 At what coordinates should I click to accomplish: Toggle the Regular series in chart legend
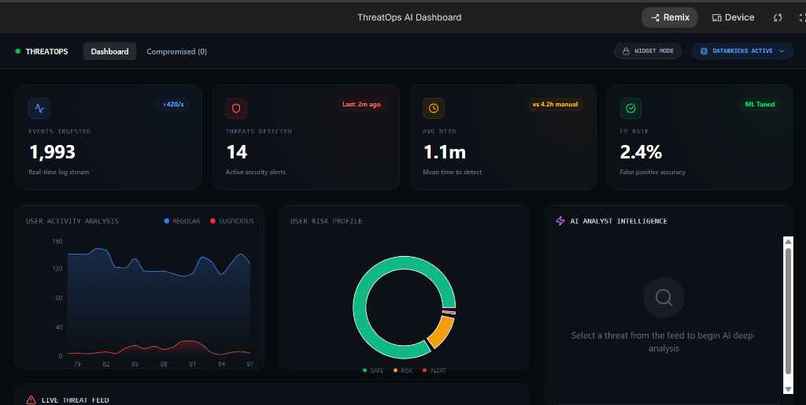point(182,221)
